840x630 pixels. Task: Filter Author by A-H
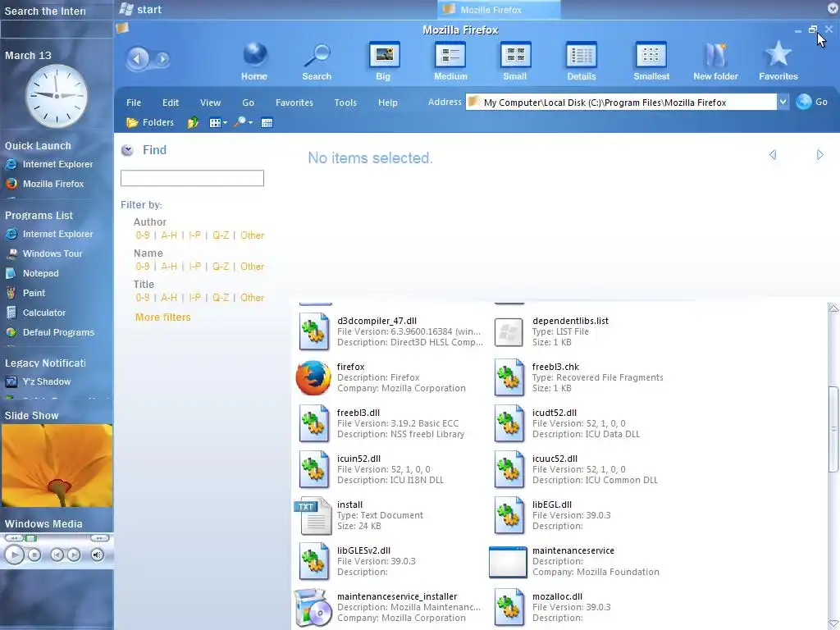(x=169, y=235)
